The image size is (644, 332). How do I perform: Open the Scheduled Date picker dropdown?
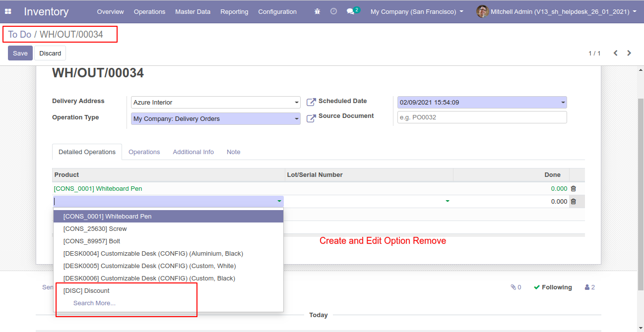click(x=563, y=103)
